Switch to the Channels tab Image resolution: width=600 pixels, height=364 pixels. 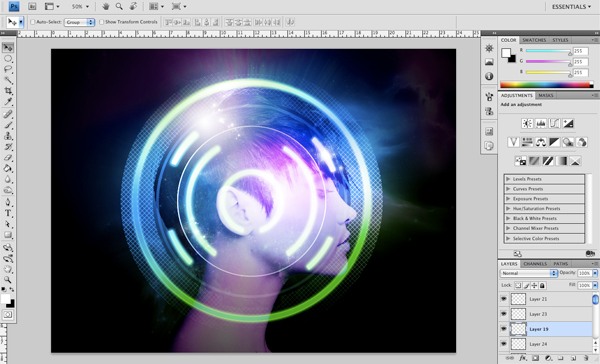coord(535,264)
